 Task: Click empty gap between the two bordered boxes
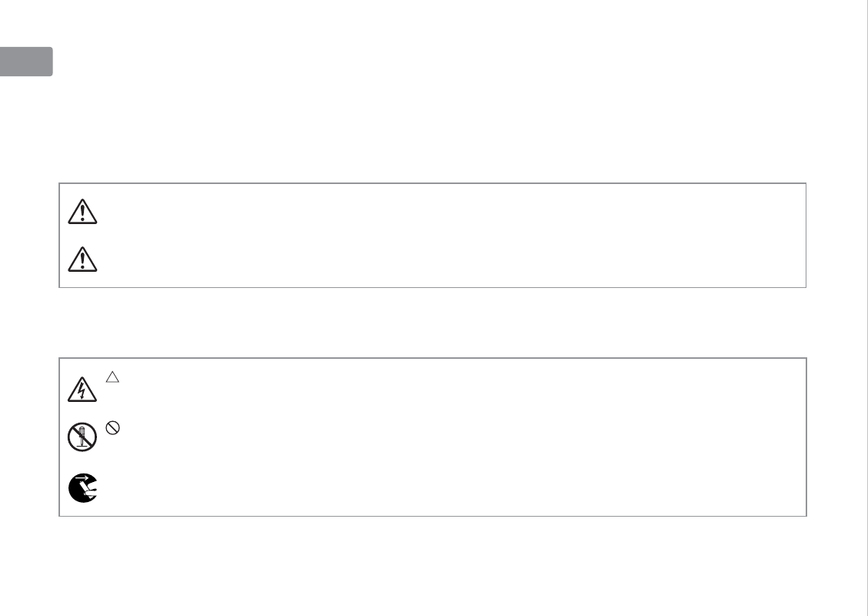(x=432, y=323)
